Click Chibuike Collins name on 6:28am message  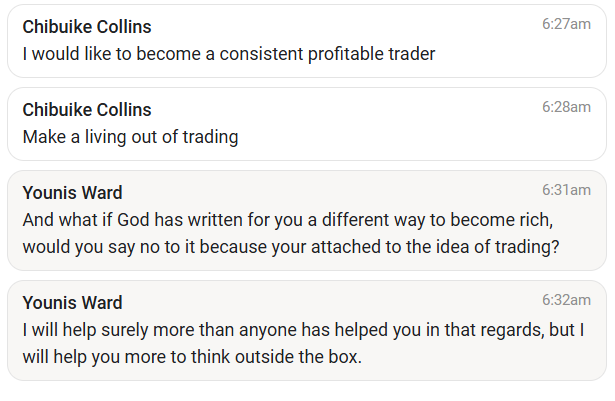point(87,110)
